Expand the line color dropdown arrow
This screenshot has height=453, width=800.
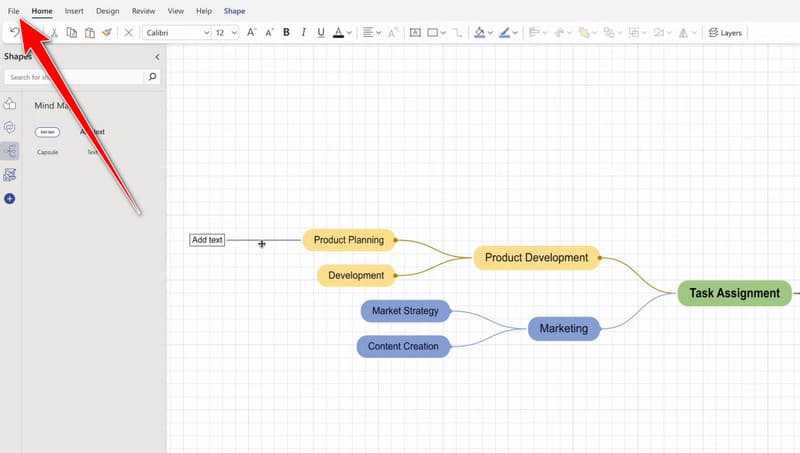pyautogui.click(x=515, y=33)
